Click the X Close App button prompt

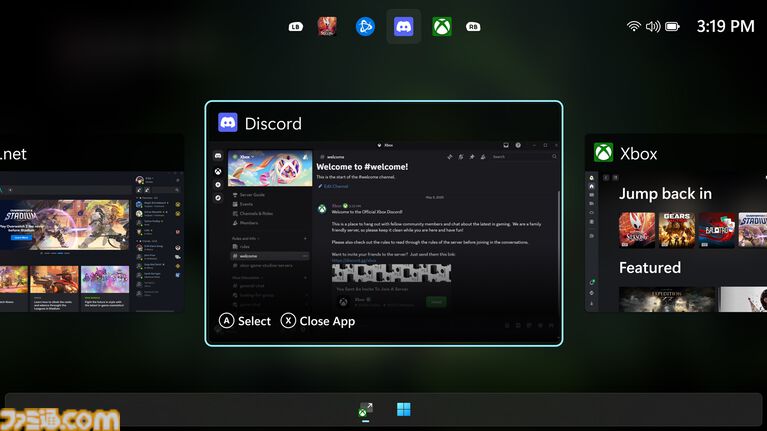point(318,321)
